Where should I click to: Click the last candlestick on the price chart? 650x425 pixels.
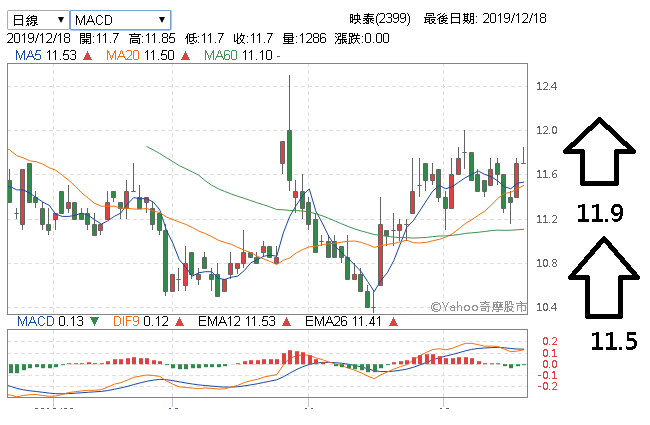(x=524, y=155)
